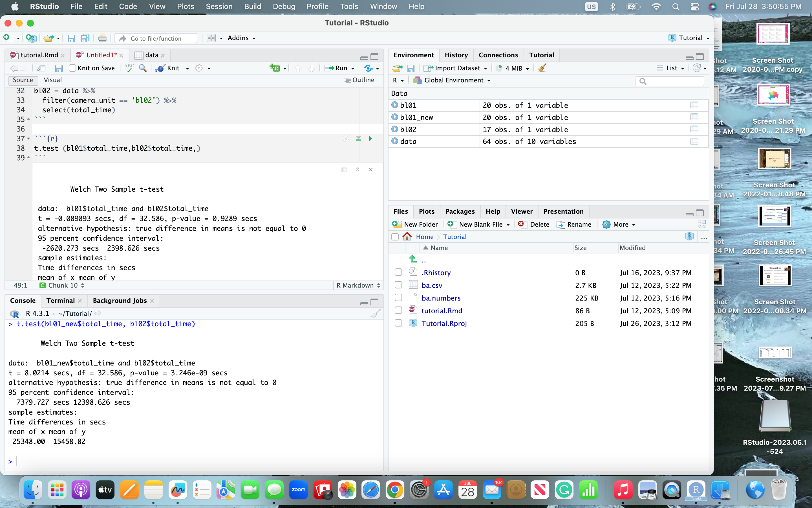Image resolution: width=812 pixels, height=508 pixels.
Task: Click the workspace panes grid icon
Action: [211, 38]
